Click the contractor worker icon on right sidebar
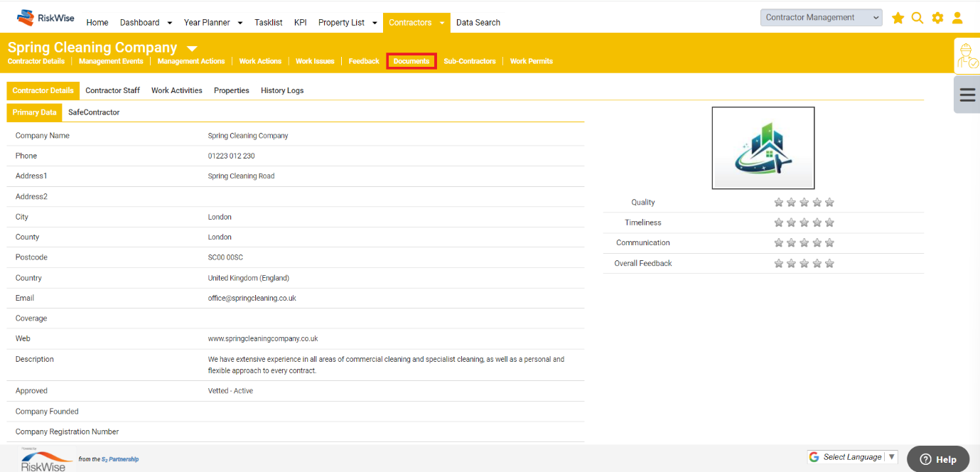Image resolution: width=980 pixels, height=472 pixels. (x=967, y=56)
